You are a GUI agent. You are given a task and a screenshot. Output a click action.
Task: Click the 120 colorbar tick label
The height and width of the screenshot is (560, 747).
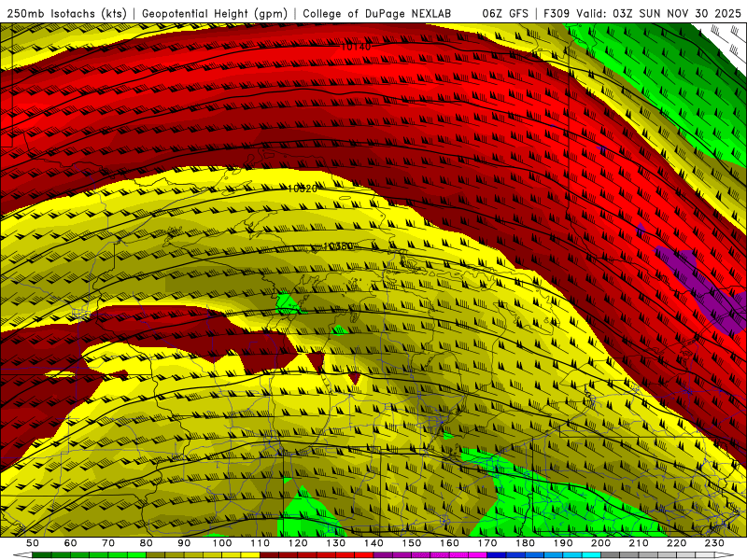click(298, 543)
